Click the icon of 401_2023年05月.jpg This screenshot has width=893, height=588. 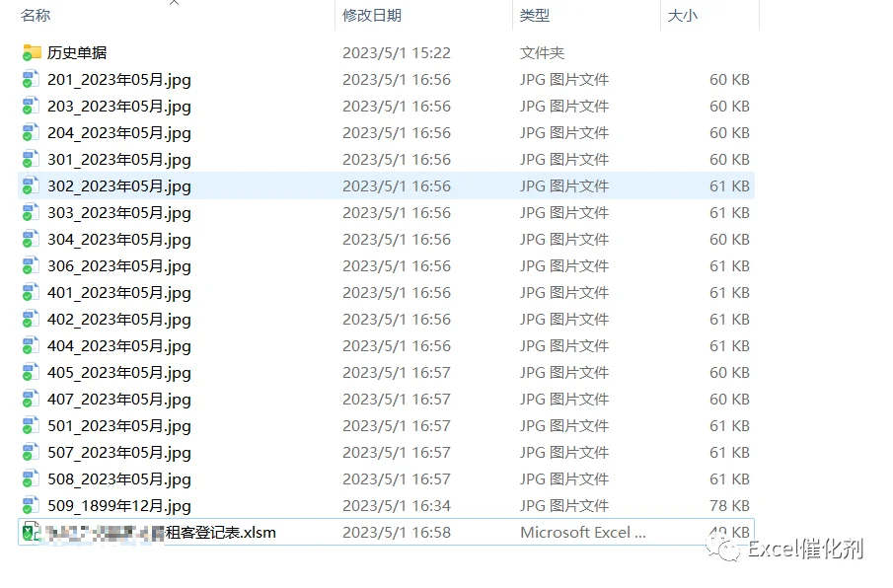(x=31, y=293)
